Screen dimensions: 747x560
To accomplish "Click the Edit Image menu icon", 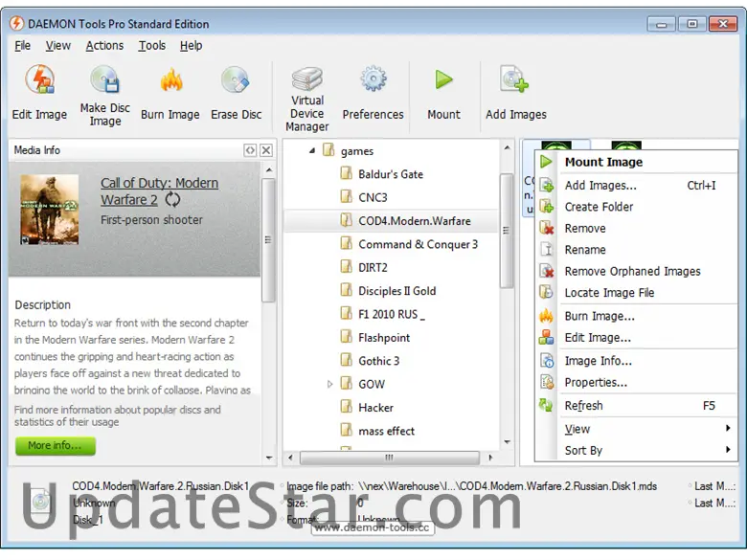I will pyautogui.click(x=547, y=337).
